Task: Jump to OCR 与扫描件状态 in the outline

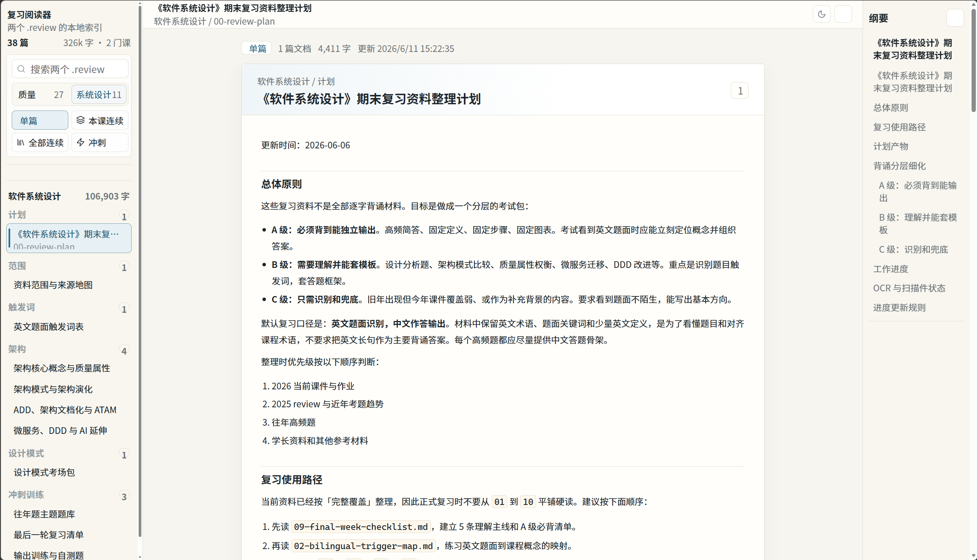Action: pos(909,288)
